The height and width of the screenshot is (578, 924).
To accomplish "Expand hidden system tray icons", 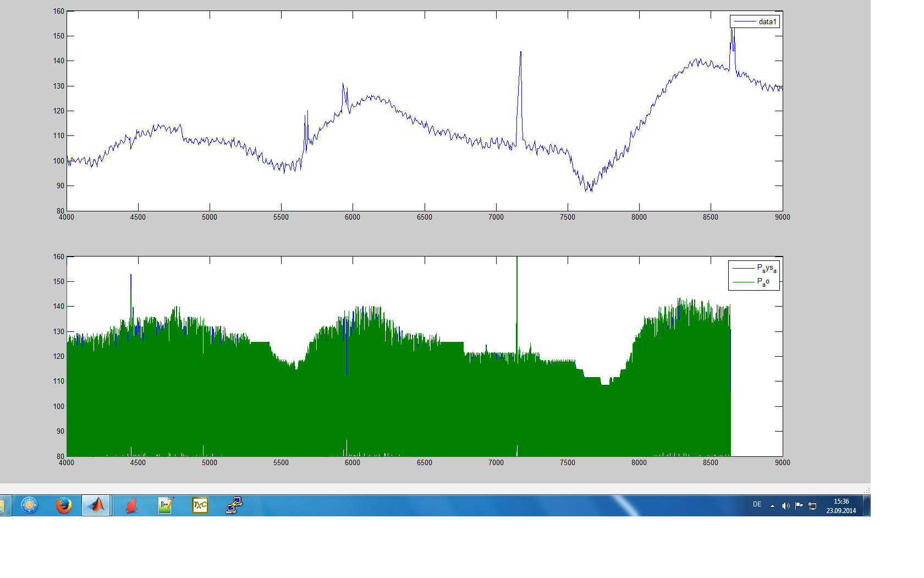I will 772,506.
